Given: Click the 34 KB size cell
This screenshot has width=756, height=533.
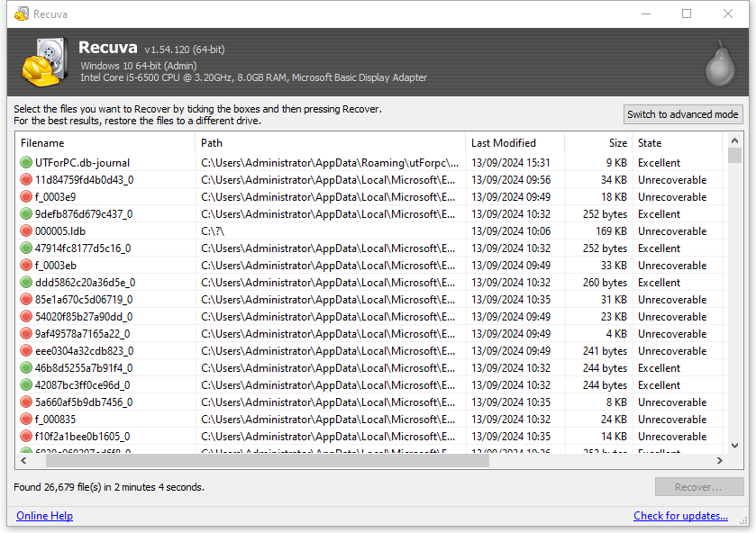Looking at the screenshot, I should click(614, 180).
